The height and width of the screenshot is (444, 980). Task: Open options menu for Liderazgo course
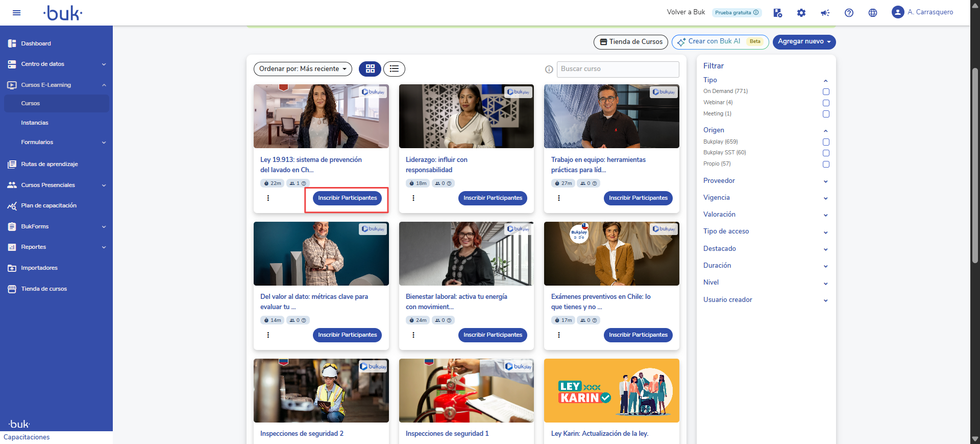pyautogui.click(x=413, y=198)
